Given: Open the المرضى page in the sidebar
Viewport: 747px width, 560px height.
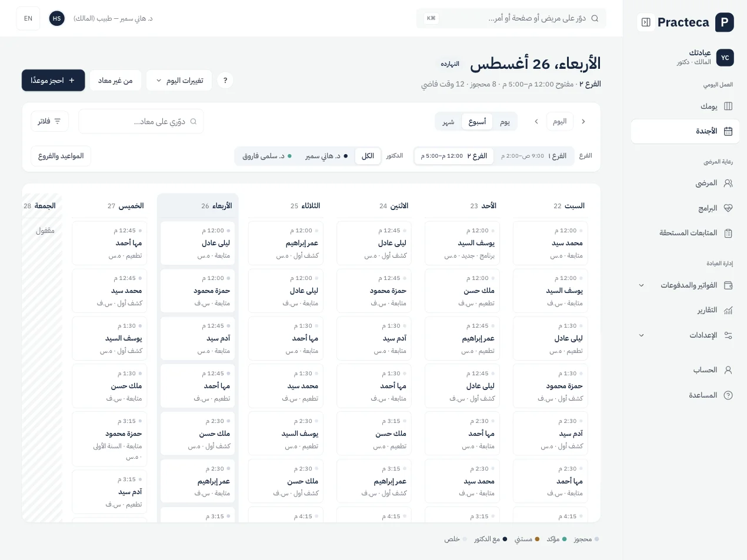Looking at the screenshot, I should (685, 183).
